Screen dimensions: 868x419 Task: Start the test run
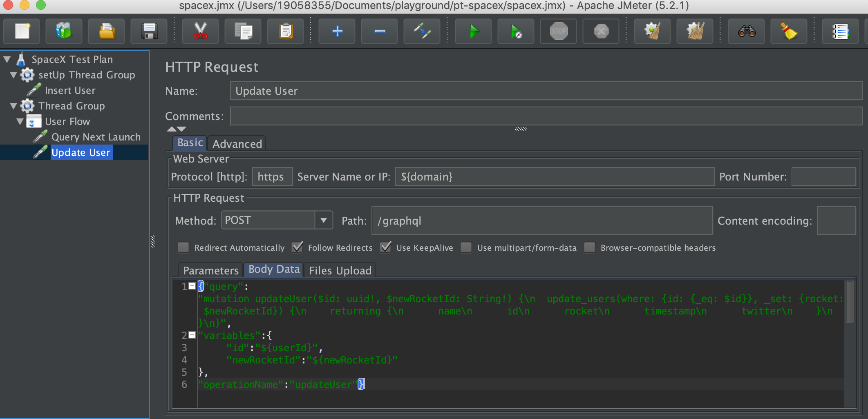pyautogui.click(x=473, y=31)
